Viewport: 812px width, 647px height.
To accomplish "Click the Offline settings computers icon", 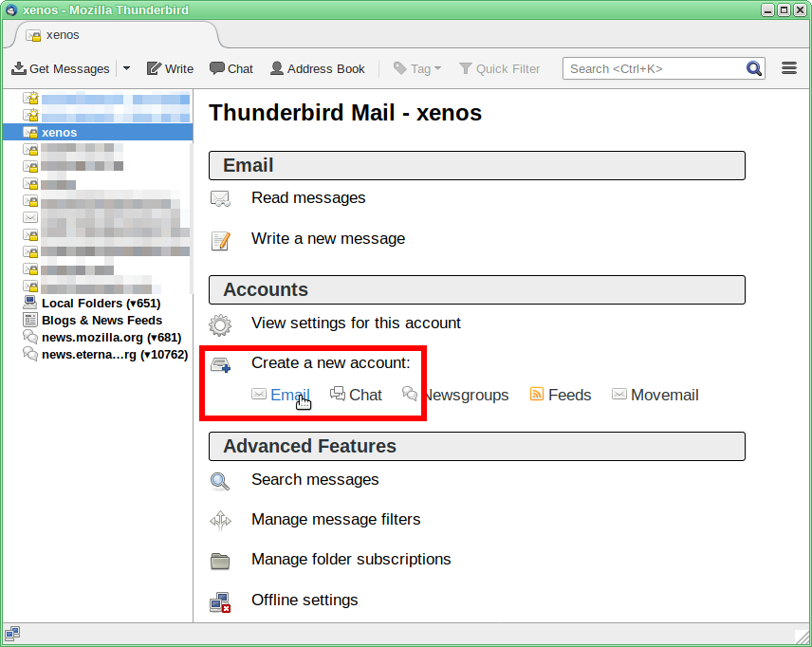I will point(220,602).
